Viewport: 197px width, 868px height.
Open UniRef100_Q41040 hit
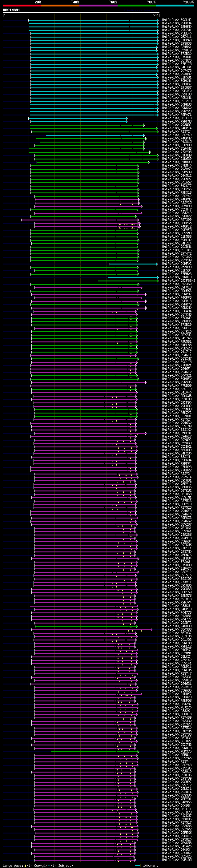tap(177, 393)
